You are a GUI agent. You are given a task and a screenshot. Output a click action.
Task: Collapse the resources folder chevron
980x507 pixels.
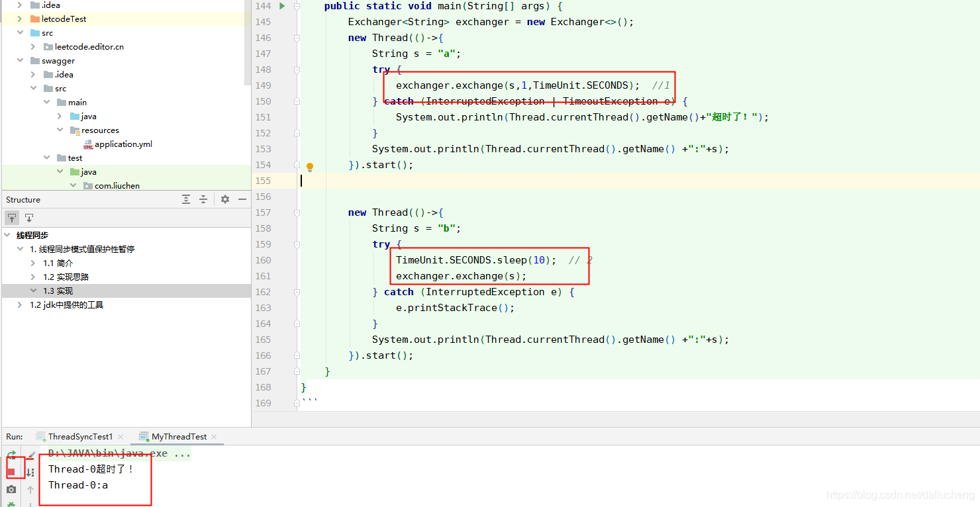[60, 130]
